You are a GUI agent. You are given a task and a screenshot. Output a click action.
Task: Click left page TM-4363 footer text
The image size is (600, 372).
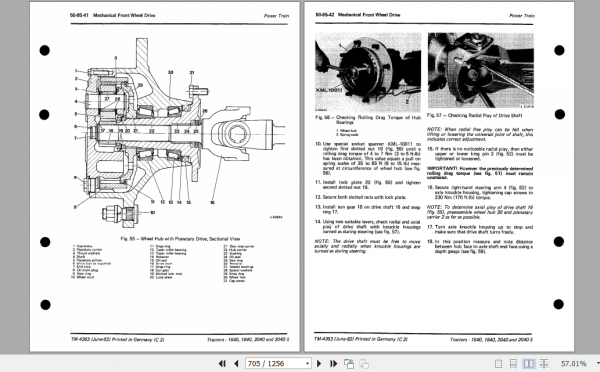pyautogui.click(x=117, y=339)
